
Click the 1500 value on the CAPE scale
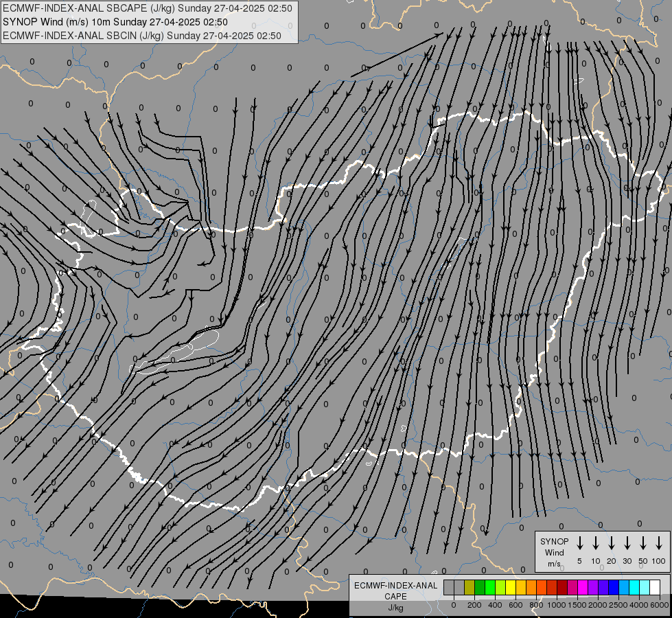pyautogui.click(x=577, y=605)
